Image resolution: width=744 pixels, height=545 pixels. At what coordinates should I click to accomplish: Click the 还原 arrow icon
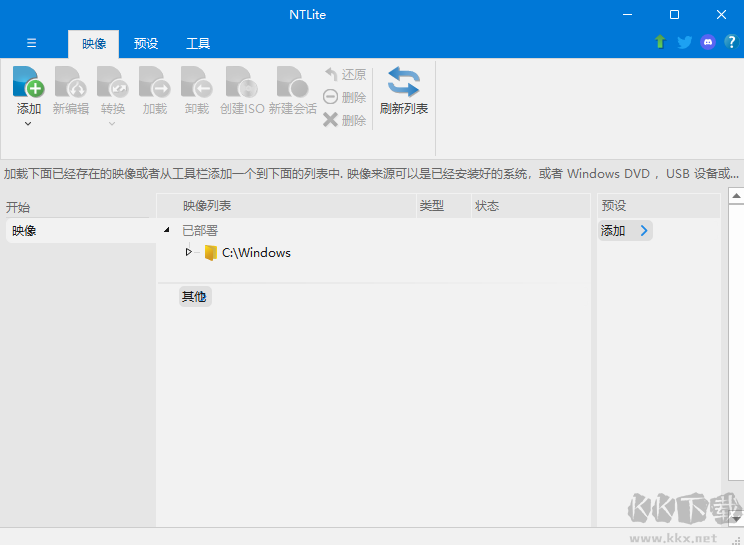[331, 74]
